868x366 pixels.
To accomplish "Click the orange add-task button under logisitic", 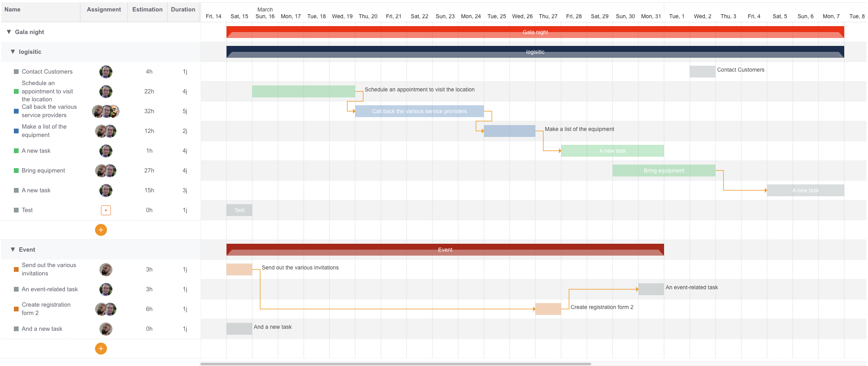I will coord(101,230).
